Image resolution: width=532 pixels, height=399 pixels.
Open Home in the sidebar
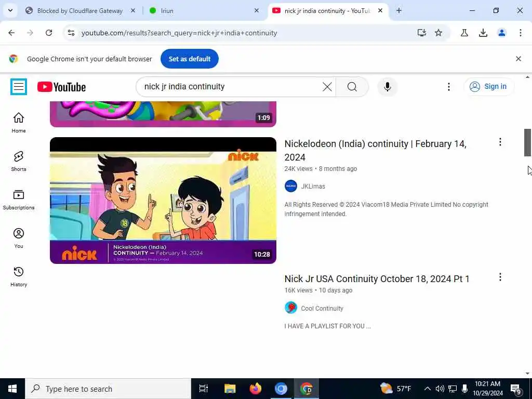coord(19,123)
